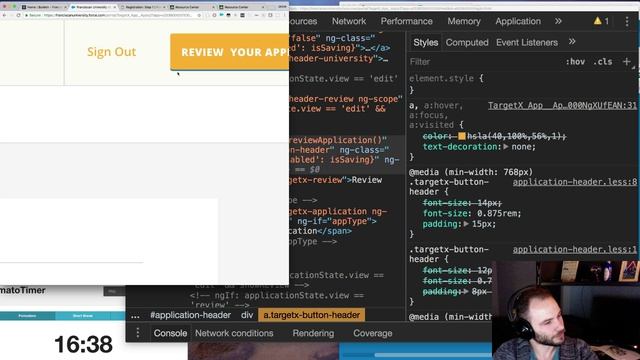Switch to the first Resource Center browser tab
The height and width of the screenshot is (360, 640).
coord(192,7)
